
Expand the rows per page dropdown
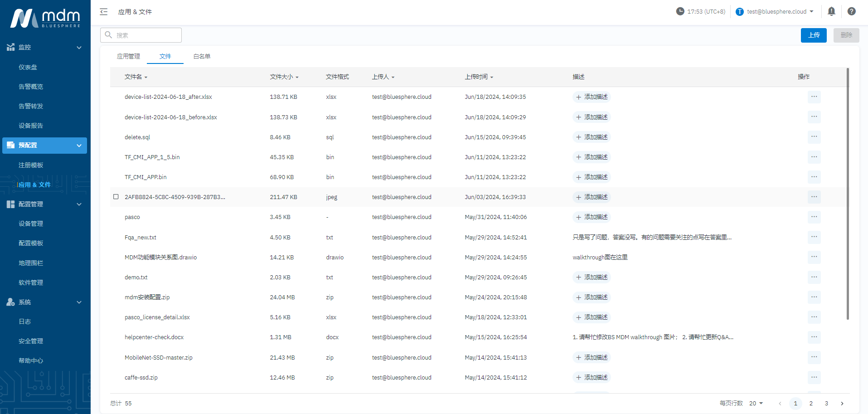coord(756,404)
